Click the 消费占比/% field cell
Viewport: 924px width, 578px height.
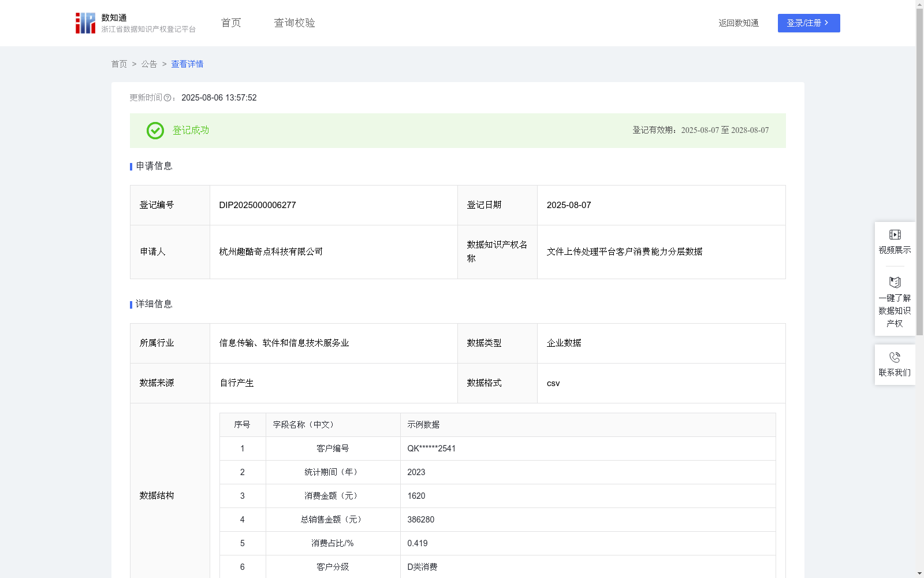point(333,543)
